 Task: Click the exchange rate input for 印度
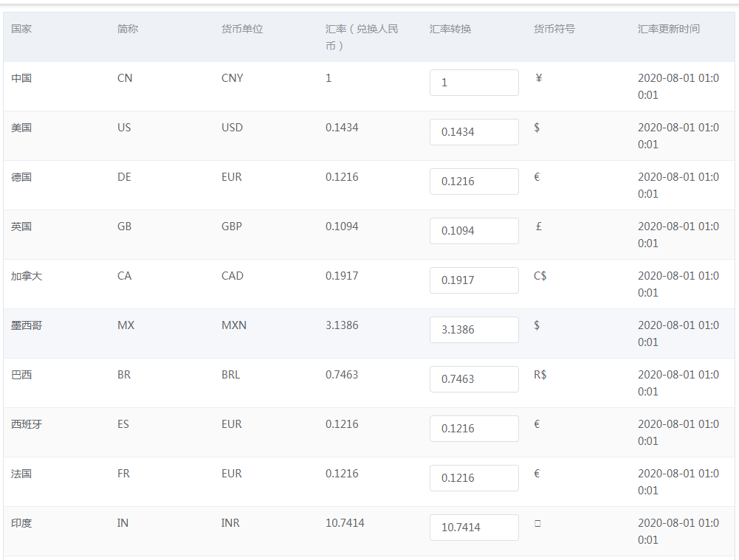(x=474, y=528)
